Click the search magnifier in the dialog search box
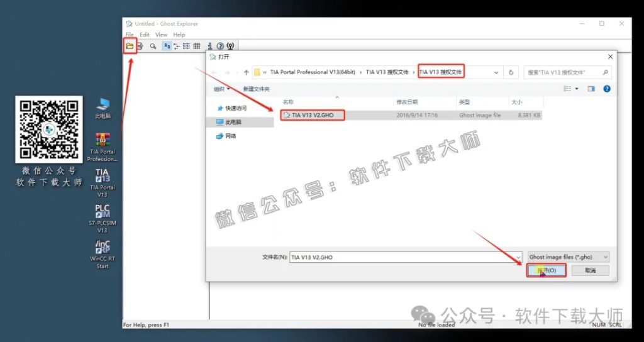Screen dimensions: 644x342 click(605, 72)
